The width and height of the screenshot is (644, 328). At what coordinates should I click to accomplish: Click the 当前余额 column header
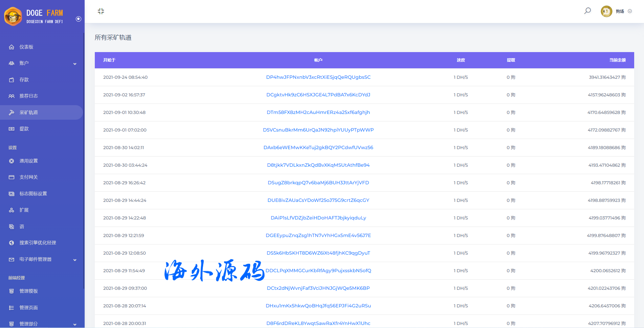pos(617,60)
